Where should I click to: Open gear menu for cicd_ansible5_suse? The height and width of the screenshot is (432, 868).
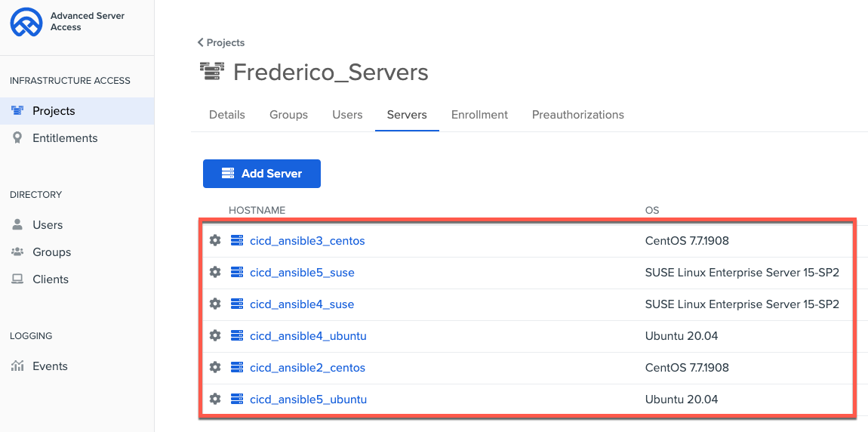coord(215,273)
